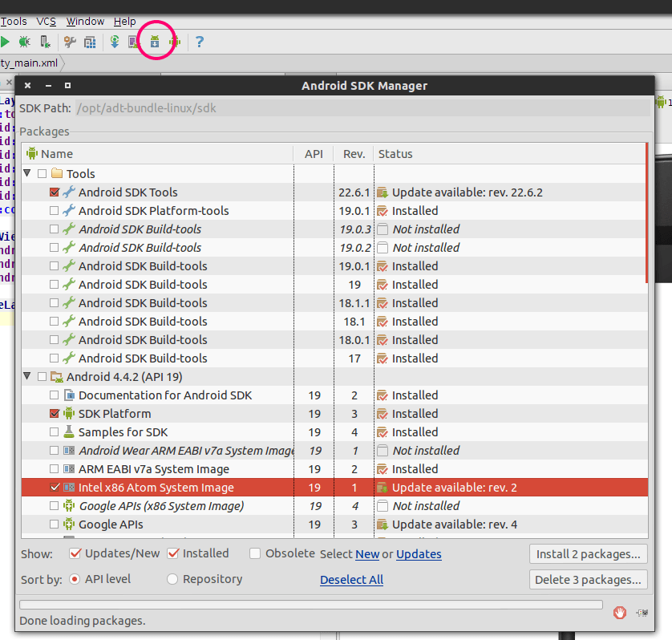The width and height of the screenshot is (672, 640).
Task: Open the Tools menu
Action: coord(14,21)
